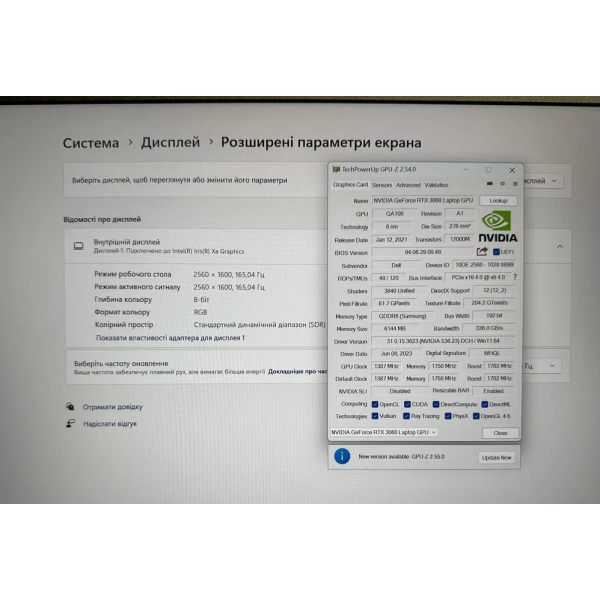Click the GPU Name field
Viewport: 600px width, 600px height.
pos(423,200)
